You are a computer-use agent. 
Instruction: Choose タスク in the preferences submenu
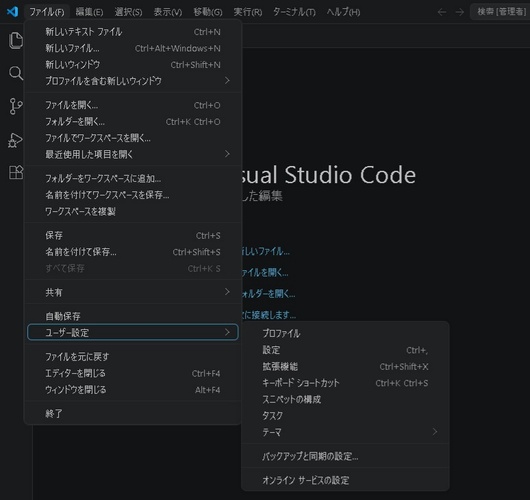tap(345, 416)
